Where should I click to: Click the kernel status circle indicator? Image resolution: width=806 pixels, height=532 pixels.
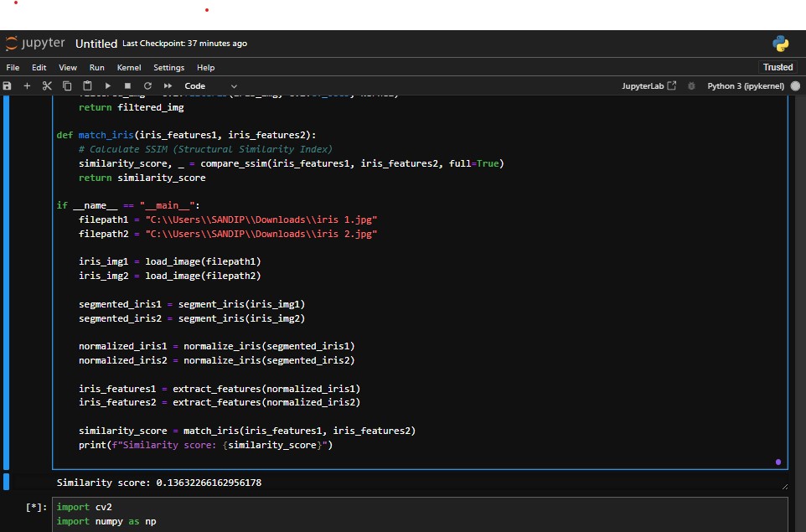[795, 85]
